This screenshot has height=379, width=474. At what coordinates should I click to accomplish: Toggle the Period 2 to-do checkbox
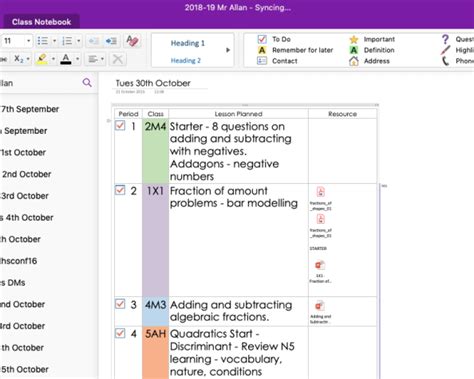120,190
